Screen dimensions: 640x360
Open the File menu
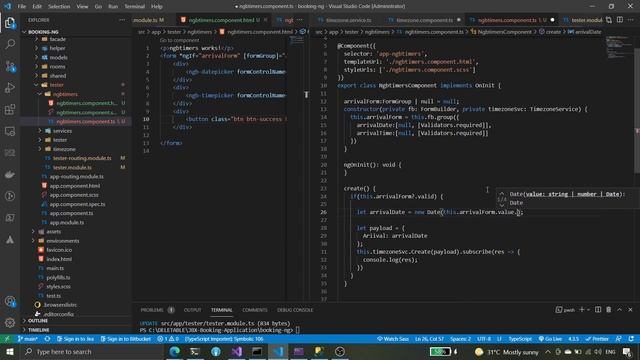pyautogui.click(x=22, y=6)
